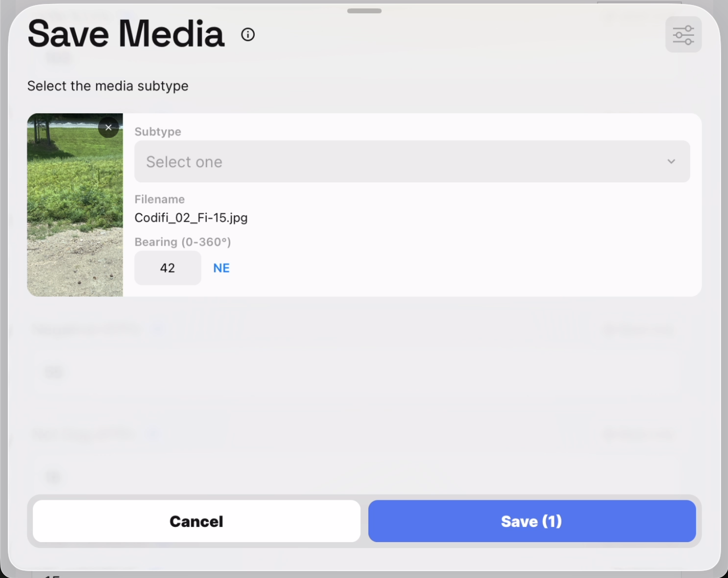The width and height of the screenshot is (728, 578).
Task: Click the NE compass direction label
Action: pyautogui.click(x=222, y=268)
